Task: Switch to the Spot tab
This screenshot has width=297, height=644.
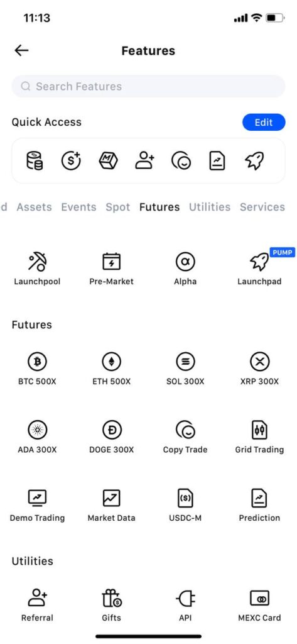Action: (x=118, y=207)
